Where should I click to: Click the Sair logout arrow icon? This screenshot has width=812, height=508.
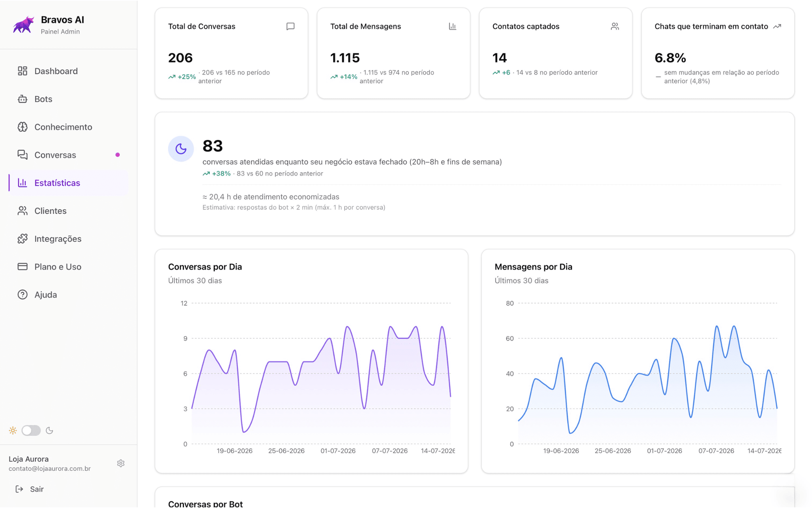(19, 489)
